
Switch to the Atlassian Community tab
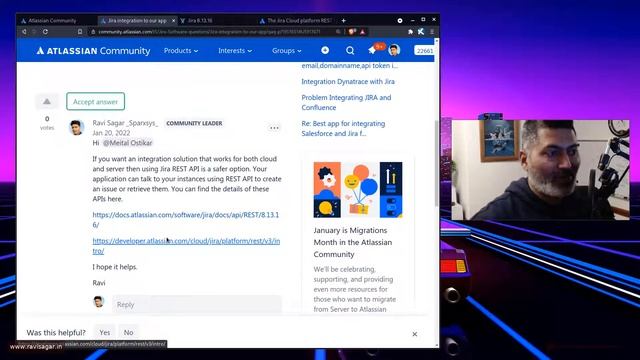pos(52,20)
